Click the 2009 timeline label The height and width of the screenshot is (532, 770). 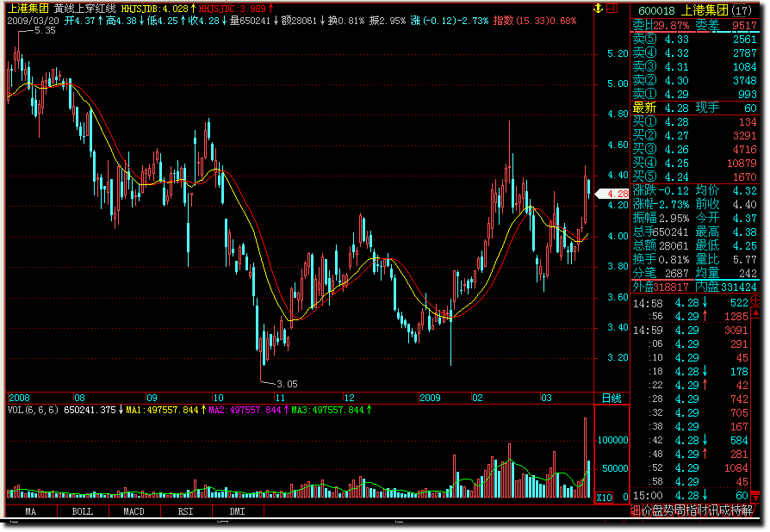[430, 398]
